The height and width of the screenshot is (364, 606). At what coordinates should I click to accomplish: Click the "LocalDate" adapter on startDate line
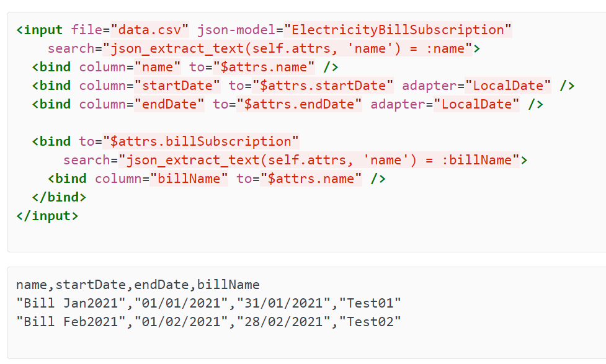(508, 86)
